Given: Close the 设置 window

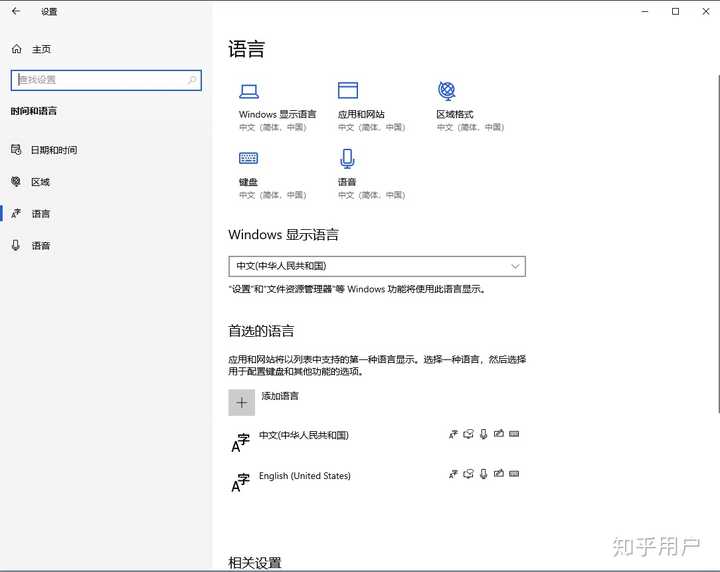Looking at the screenshot, I should 706,11.
